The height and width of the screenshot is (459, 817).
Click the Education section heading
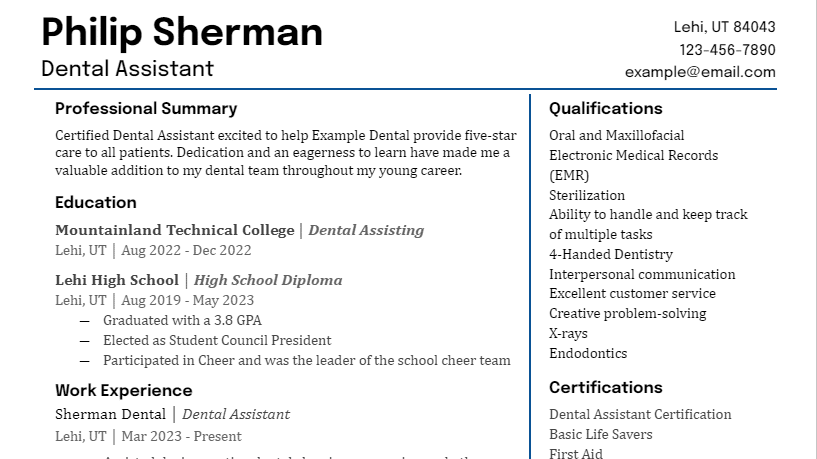[x=96, y=202]
